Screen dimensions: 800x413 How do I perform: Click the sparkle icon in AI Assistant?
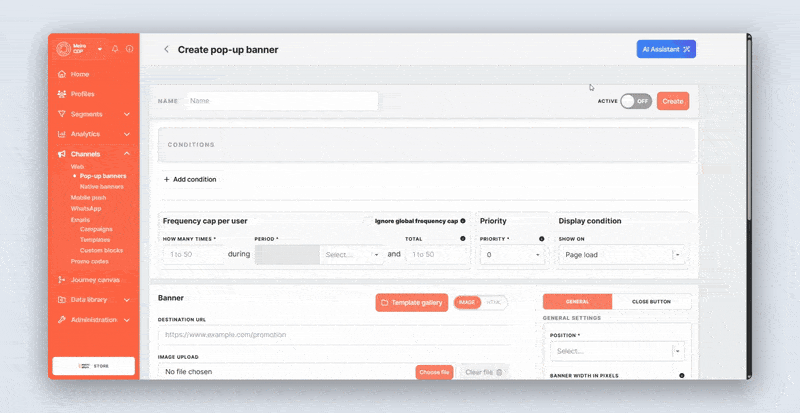[687, 50]
